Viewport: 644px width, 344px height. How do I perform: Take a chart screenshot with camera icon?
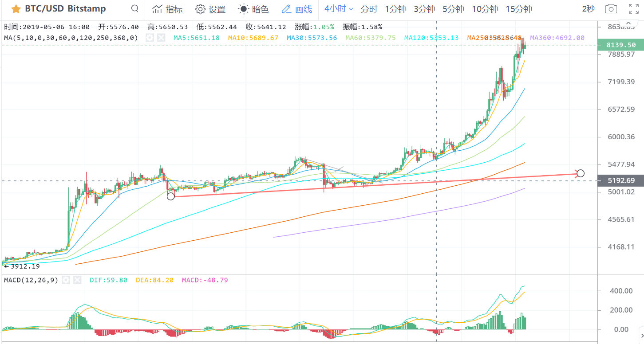tap(611, 9)
